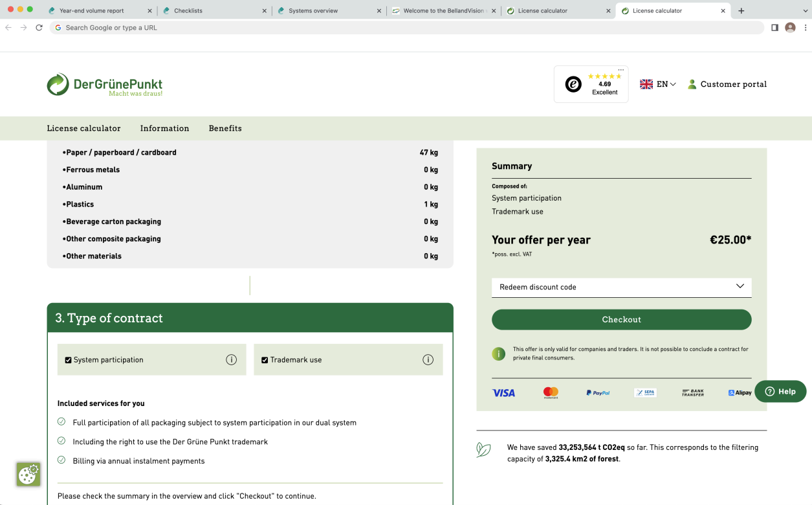Screen dimensions: 812x505
Task: Open the Trusted Shops badge three-dot menu
Action: point(620,70)
